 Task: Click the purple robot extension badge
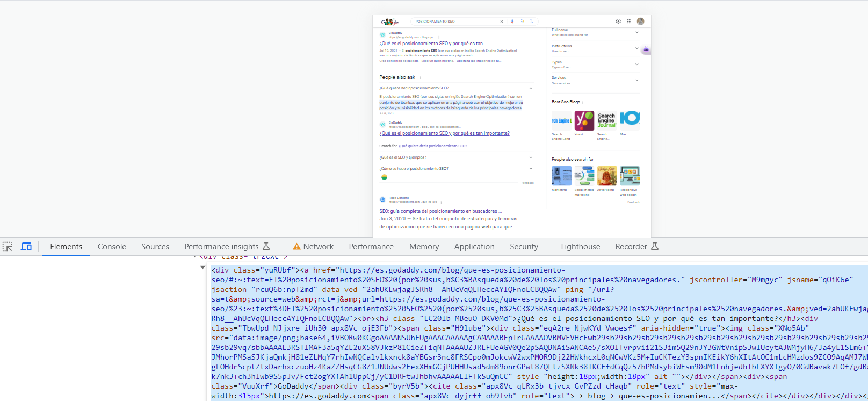coord(646,49)
